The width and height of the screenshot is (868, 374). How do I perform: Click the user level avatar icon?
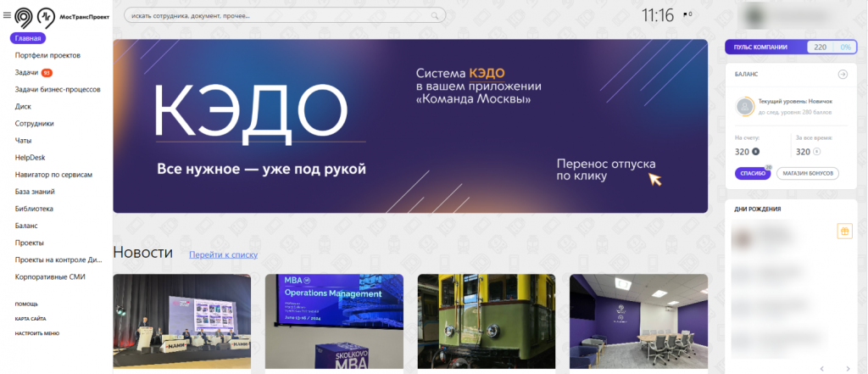(x=745, y=107)
